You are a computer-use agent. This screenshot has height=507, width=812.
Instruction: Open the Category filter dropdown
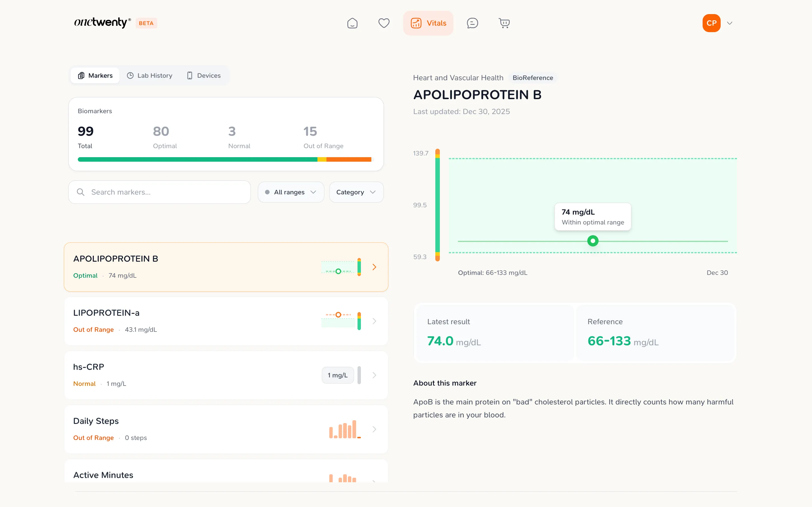coord(356,192)
